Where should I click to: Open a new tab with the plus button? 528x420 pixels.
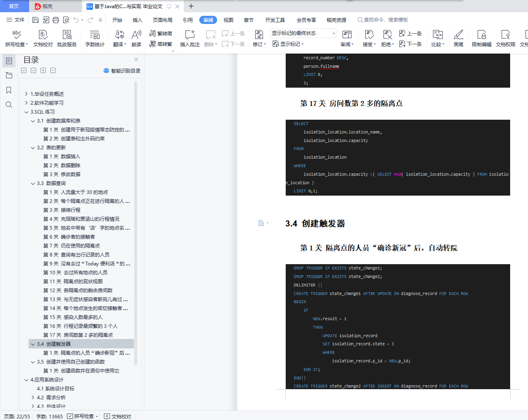191,6
